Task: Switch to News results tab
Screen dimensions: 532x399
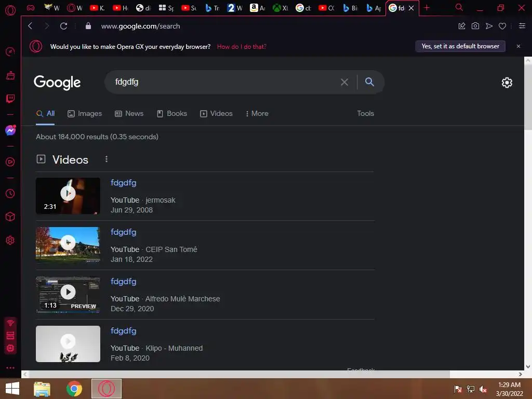Action: click(x=129, y=114)
